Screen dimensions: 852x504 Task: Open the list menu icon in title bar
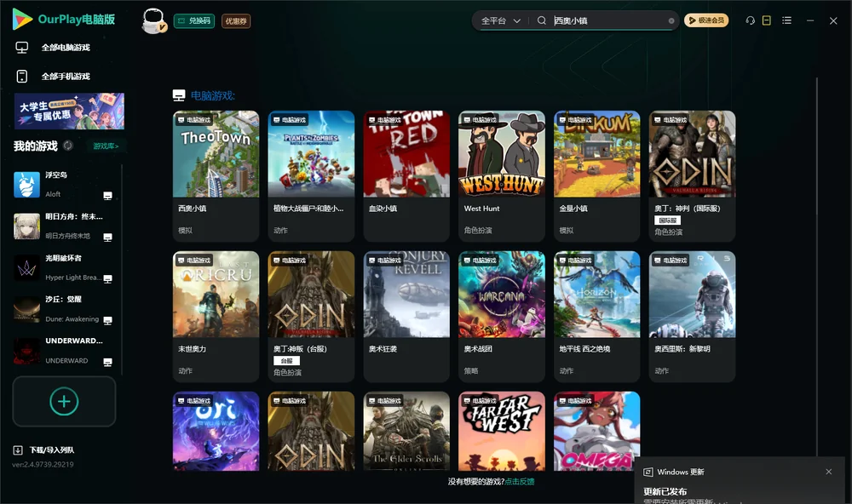pyautogui.click(x=786, y=20)
